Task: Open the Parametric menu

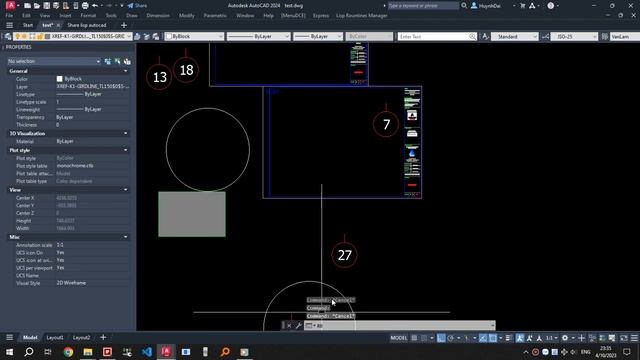Action: coord(215,16)
